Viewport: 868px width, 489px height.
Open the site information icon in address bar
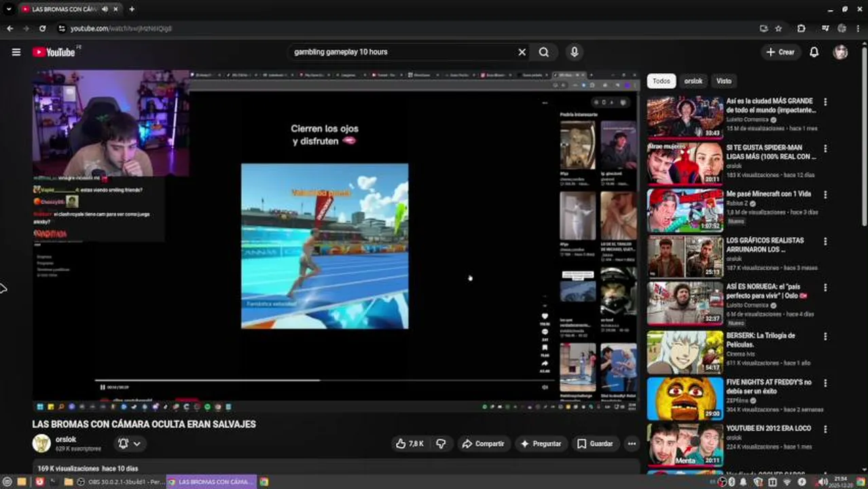[61, 29]
